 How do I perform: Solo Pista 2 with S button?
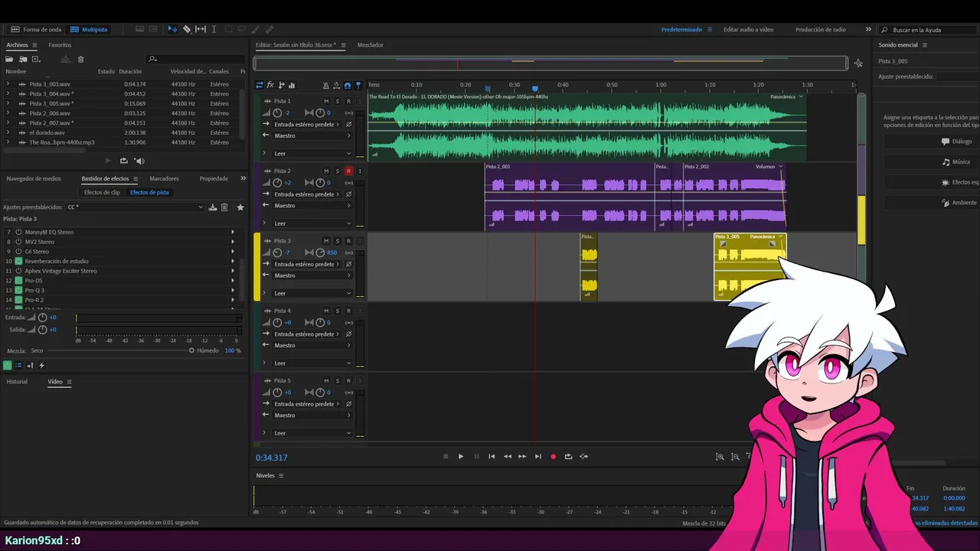[x=337, y=171]
